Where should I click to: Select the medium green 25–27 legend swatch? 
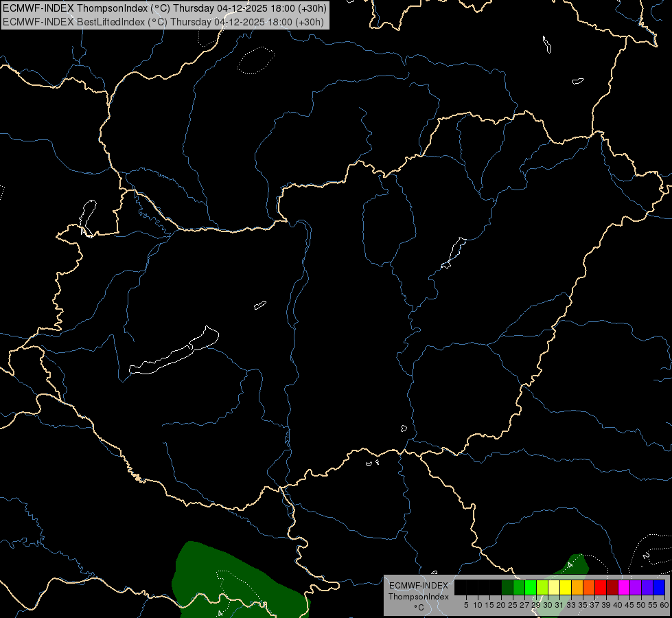519,588
